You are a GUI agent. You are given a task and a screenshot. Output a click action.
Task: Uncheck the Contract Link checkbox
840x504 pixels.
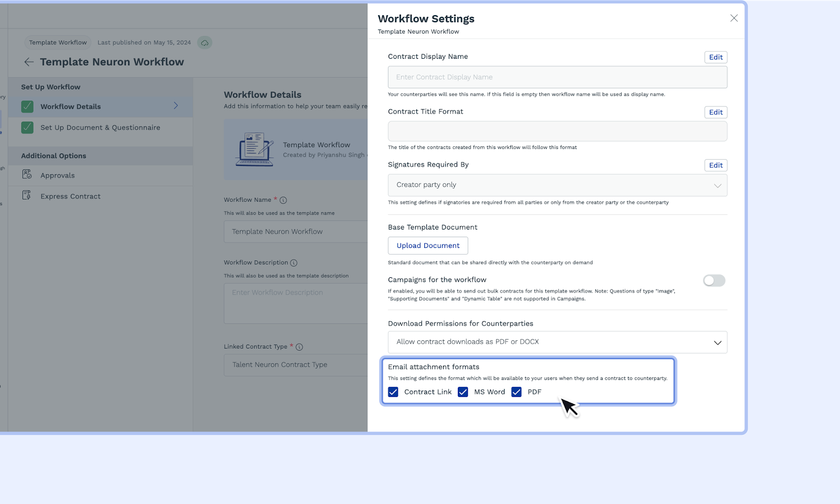(x=393, y=392)
